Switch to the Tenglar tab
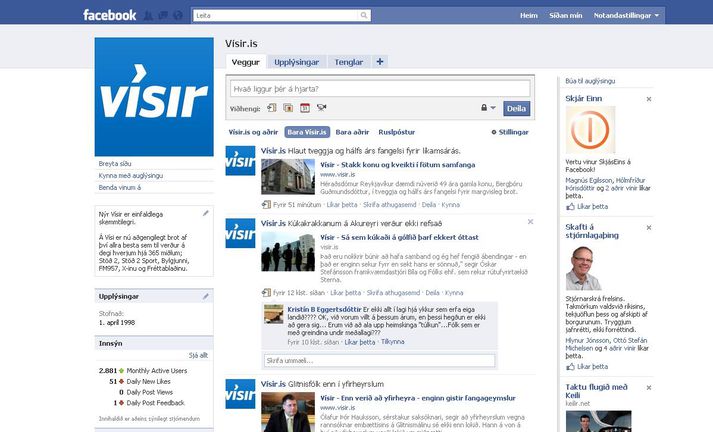 (x=349, y=62)
